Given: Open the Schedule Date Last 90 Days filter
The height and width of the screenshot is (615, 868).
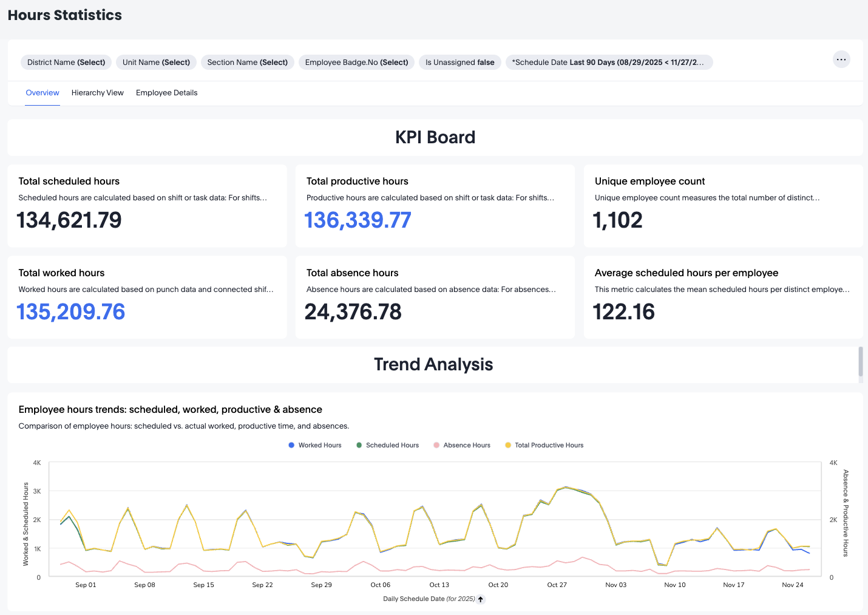Looking at the screenshot, I should tap(608, 62).
